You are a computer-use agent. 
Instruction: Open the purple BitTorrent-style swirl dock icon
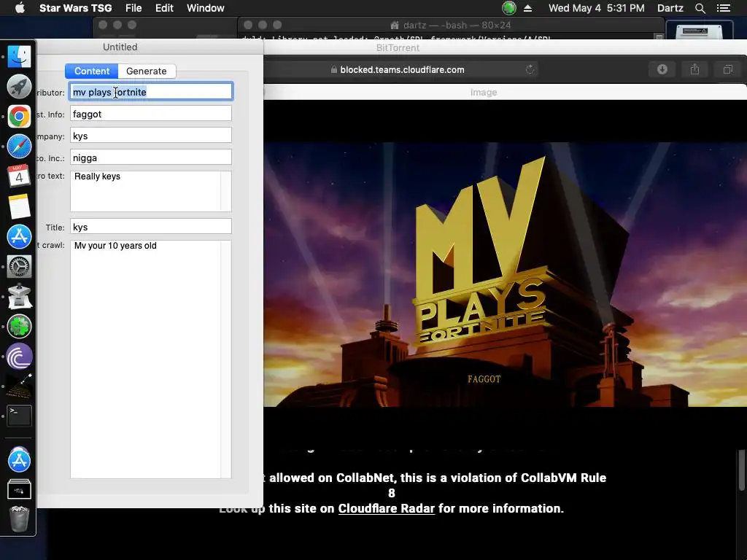pos(19,356)
